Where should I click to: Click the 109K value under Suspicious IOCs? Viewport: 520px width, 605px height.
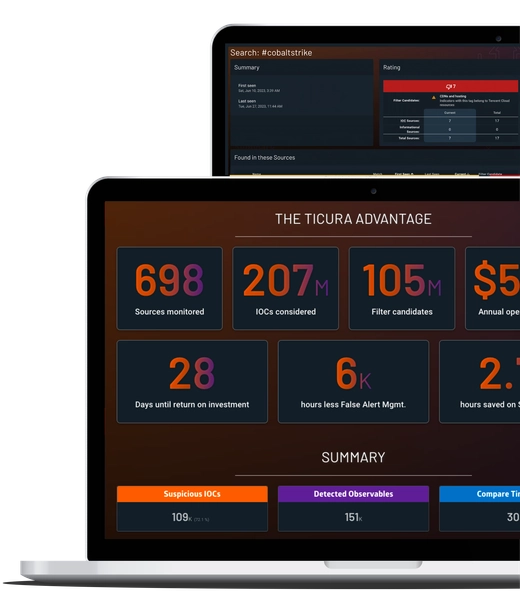(x=182, y=517)
